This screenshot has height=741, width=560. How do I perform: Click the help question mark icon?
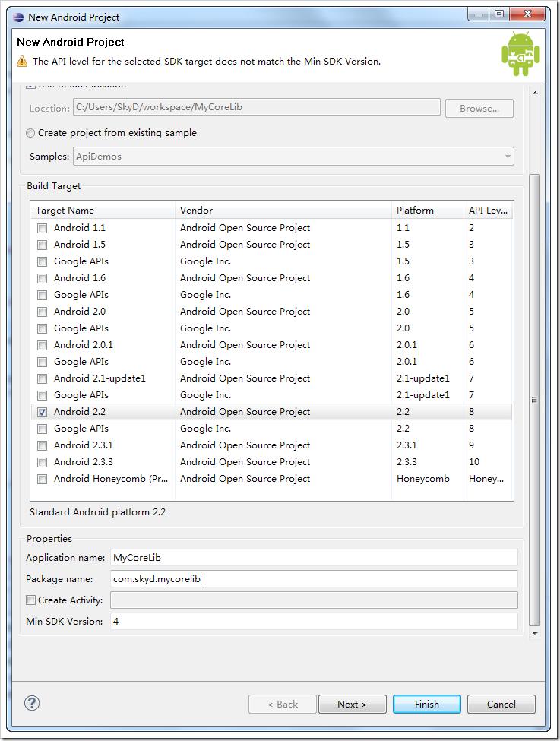pyautogui.click(x=32, y=703)
